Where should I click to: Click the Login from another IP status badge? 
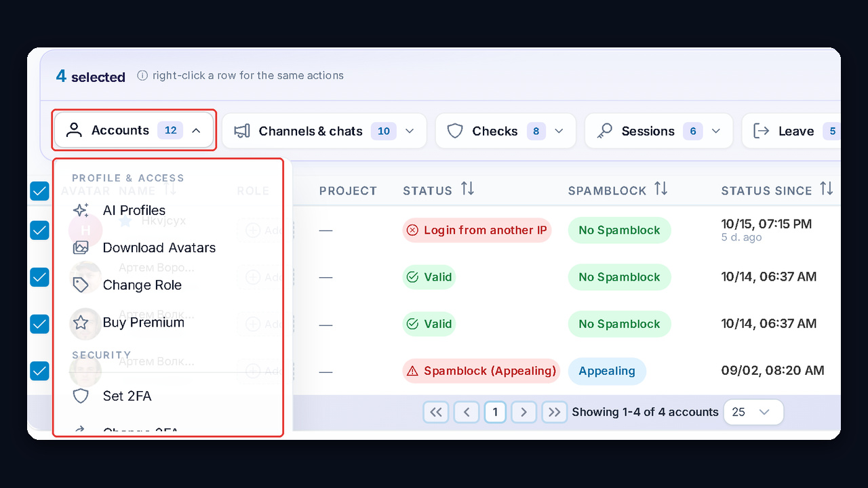pos(477,230)
